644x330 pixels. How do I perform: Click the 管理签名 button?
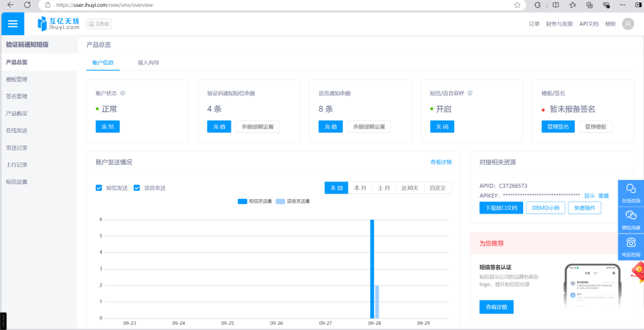pyautogui.click(x=558, y=127)
